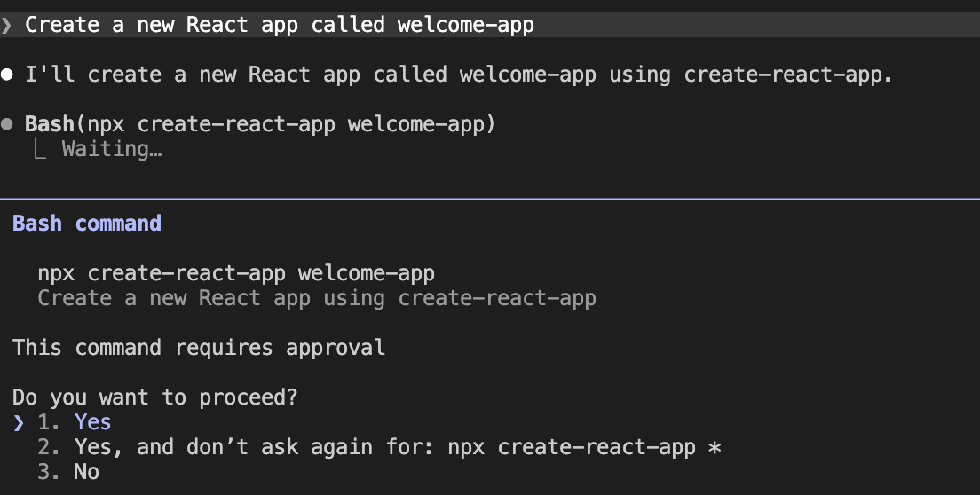
Task: Click the gray bullet beside the Bash tool call
Action: point(7,124)
